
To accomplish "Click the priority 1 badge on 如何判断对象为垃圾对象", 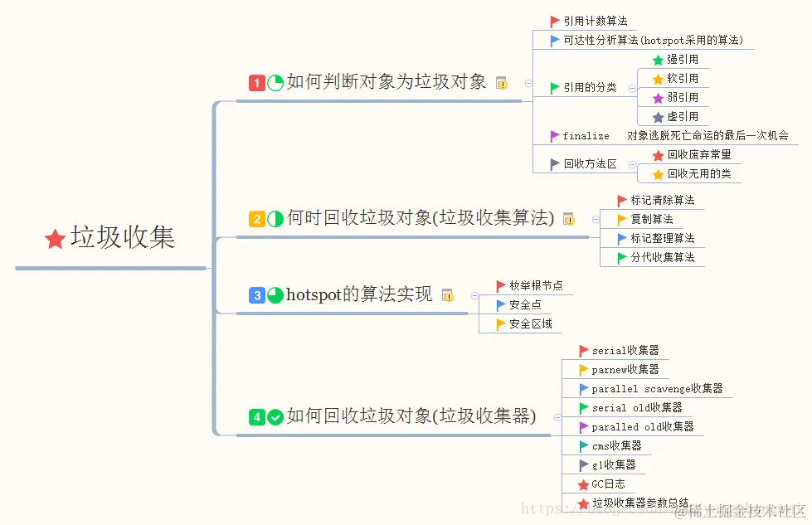I will 255,83.
